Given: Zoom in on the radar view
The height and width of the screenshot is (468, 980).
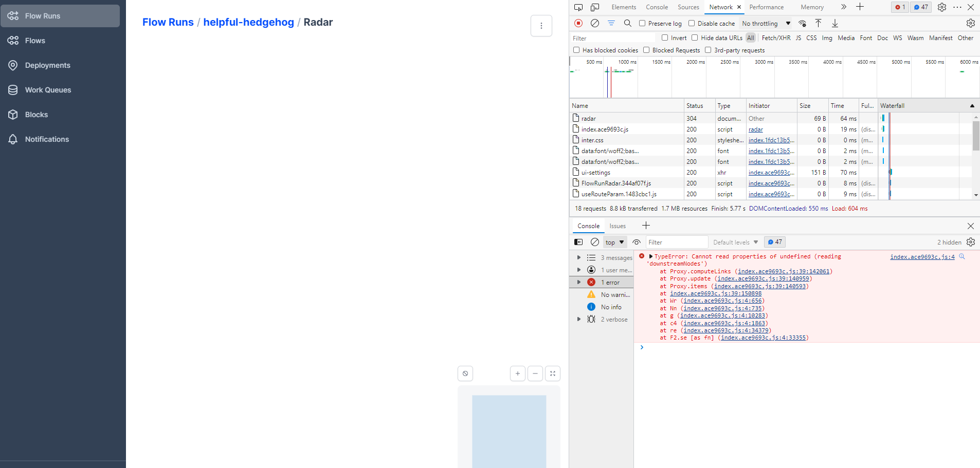Looking at the screenshot, I should (x=517, y=373).
